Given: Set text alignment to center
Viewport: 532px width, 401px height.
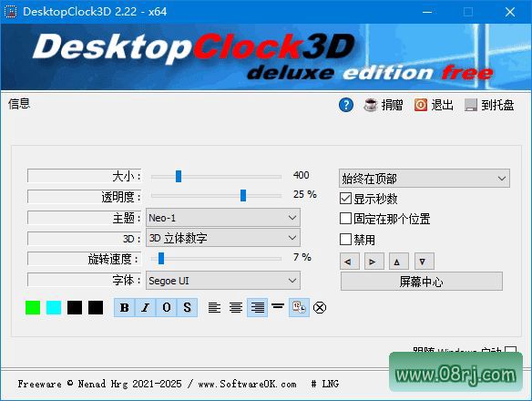Looking at the screenshot, I should [236, 308].
